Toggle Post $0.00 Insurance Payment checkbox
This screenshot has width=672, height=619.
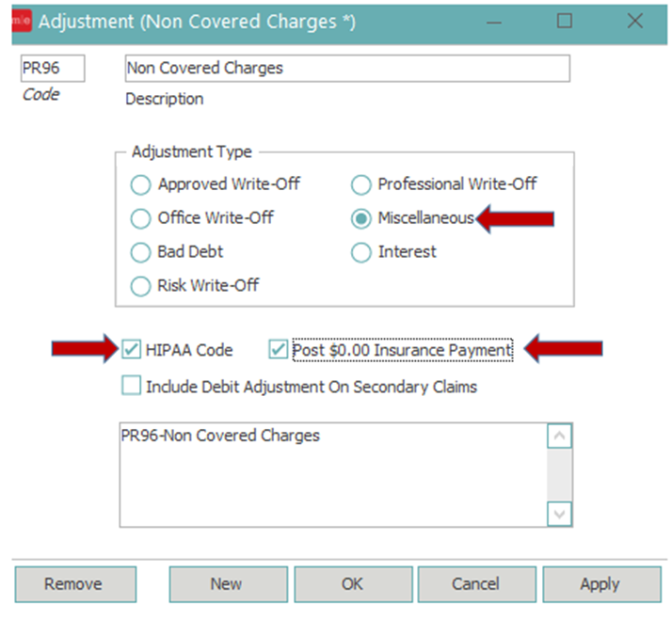click(278, 350)
